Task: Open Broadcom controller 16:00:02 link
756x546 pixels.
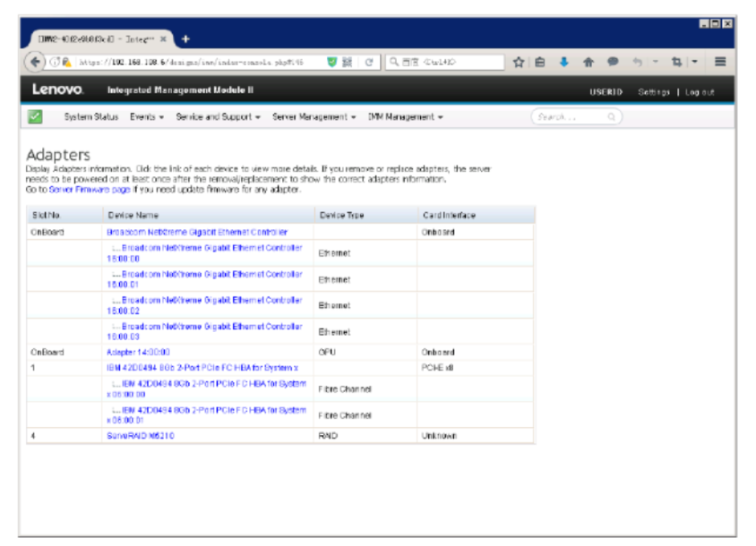Action: click(x=204, y=305)
